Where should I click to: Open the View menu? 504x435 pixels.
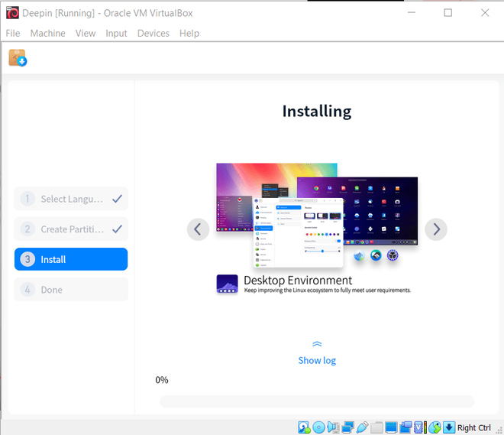tap(86, 33)
